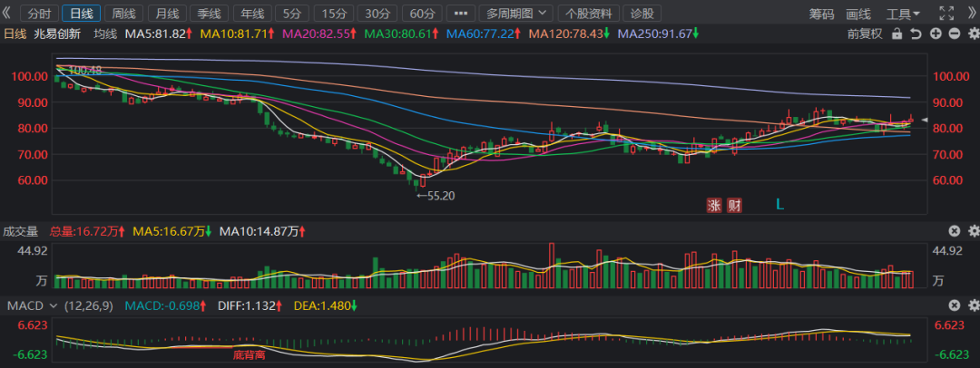Expand the 工具 tools menu
The height and width of the screenshot is (368, 980).
pyautogui.click(x=903, y=14)
